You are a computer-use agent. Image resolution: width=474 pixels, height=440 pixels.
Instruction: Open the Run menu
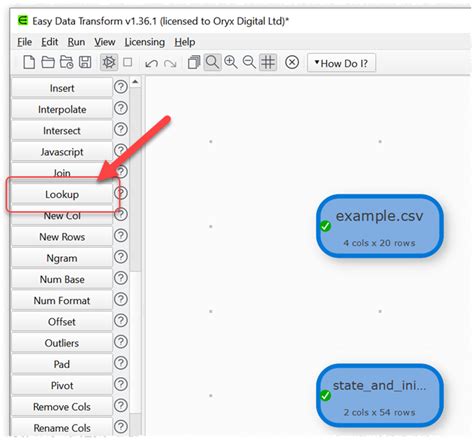pyautogui.click(x=76, y=42)
